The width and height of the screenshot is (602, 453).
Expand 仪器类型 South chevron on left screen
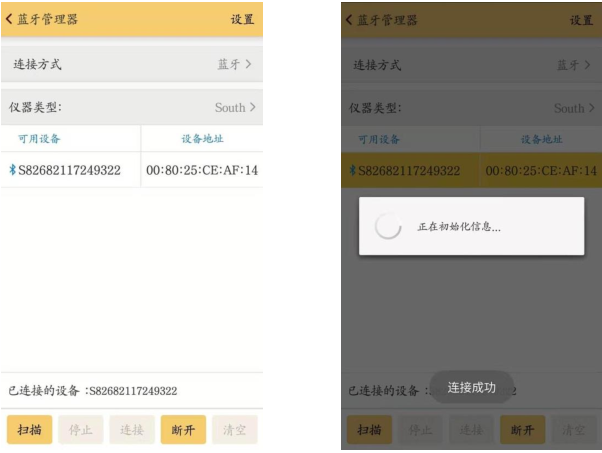[x=252, y=107]
